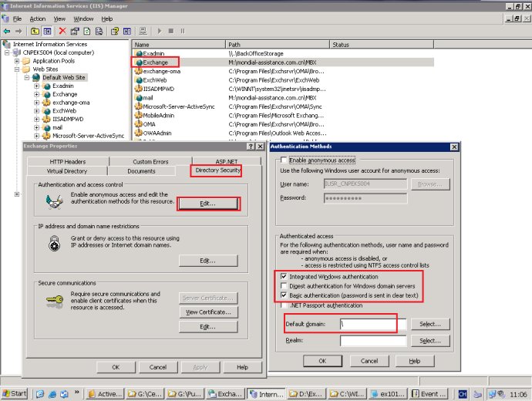The width and height of the screenshot is (532, 401).
Task: Expand the IISADMPWD tree node
Action: point(37,119)
